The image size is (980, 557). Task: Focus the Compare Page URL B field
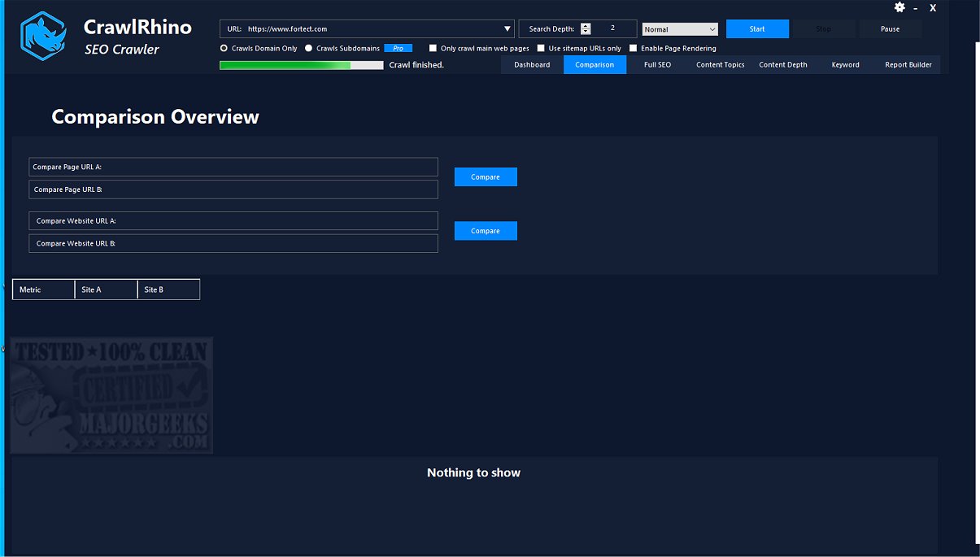click(x=233, y=189)
